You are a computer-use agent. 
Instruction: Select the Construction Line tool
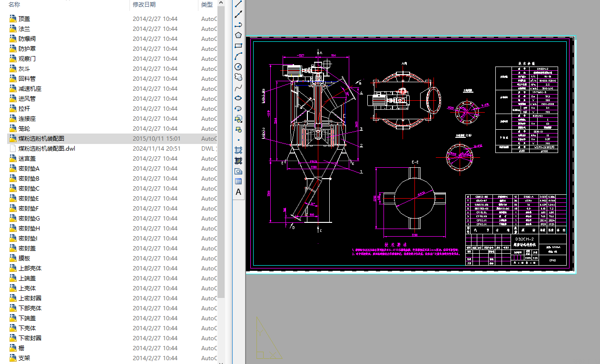click(238, 14)
